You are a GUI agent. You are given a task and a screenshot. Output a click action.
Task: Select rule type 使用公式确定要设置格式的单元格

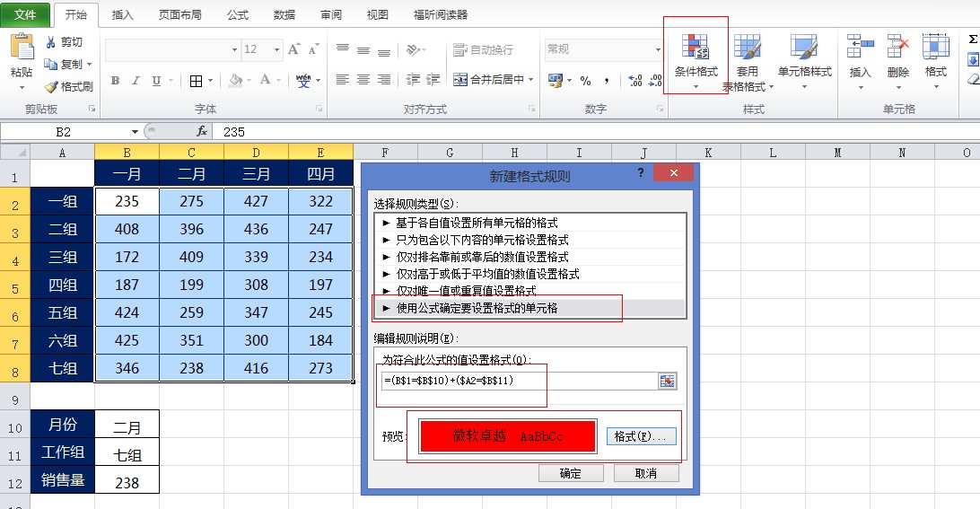pyautogui.click(x=529, y=308)
